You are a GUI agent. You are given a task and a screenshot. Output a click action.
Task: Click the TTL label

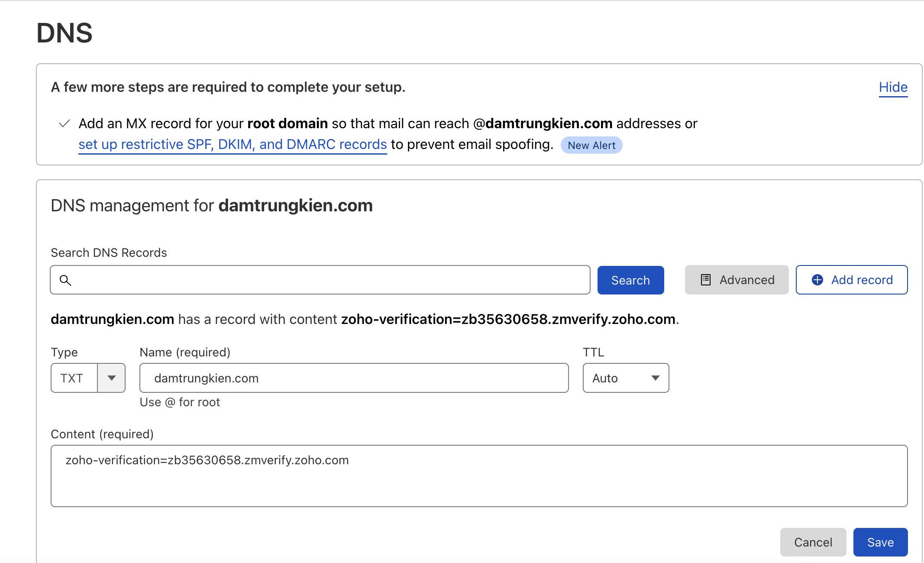click(x=593, y=353)
